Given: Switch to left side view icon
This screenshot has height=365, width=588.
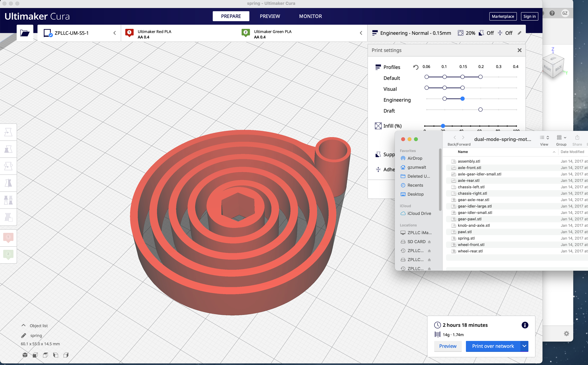Looking at the screenshot, I should [x=56, y=355].
